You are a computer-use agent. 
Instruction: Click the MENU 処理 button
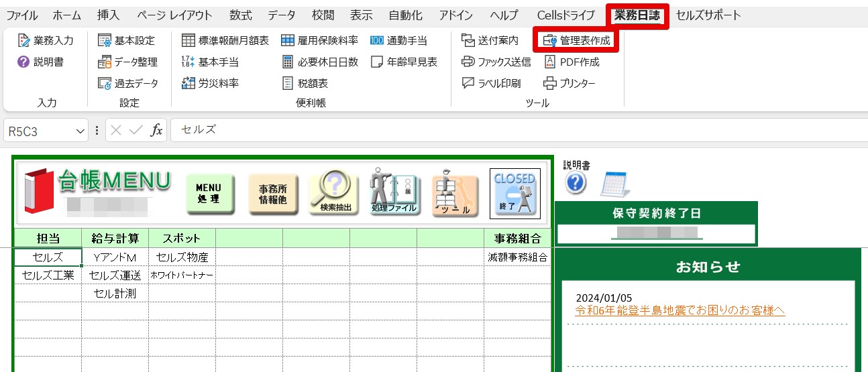point(210,194)
